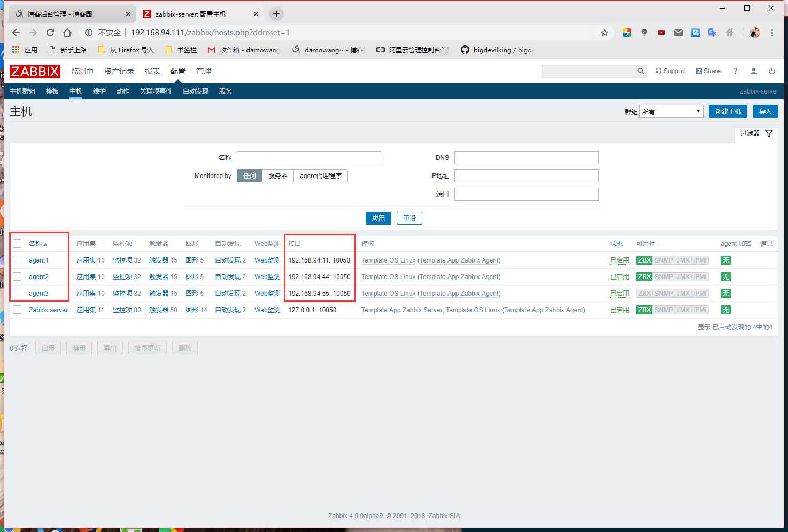
Task: Click the 导入 button
Action: coord(766,111)
